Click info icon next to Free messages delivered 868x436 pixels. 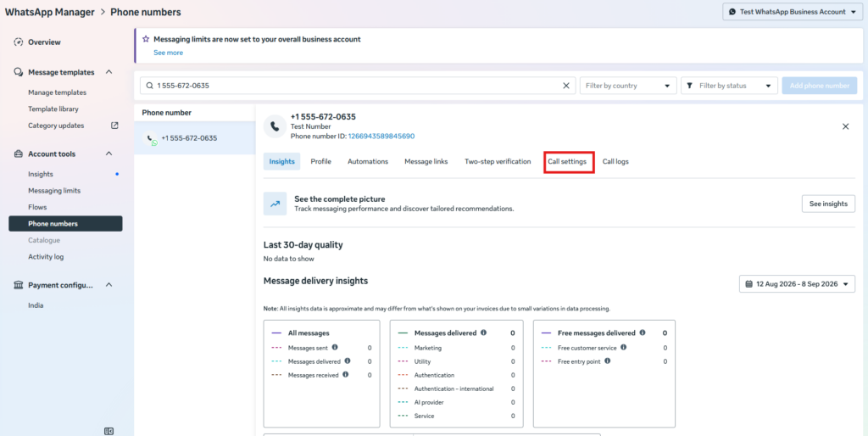pyautogui.click(x=643, y=333)
